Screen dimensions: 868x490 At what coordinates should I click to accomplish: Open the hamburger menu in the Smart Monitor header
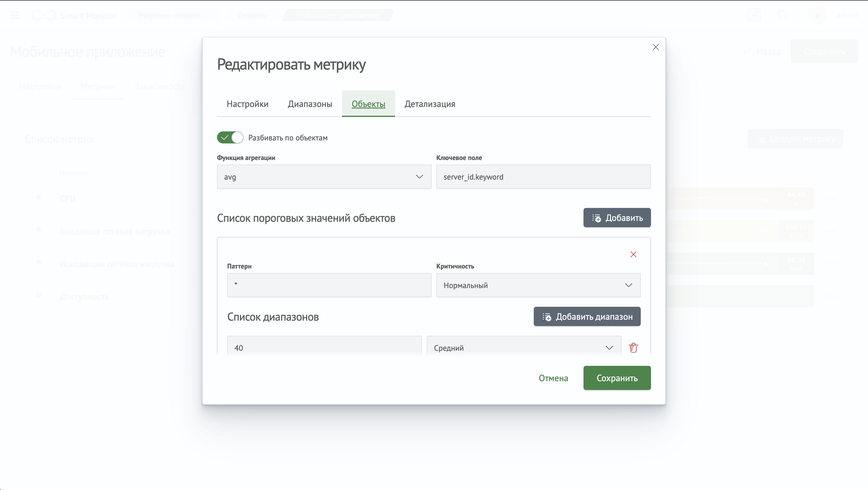coord(14,15)
